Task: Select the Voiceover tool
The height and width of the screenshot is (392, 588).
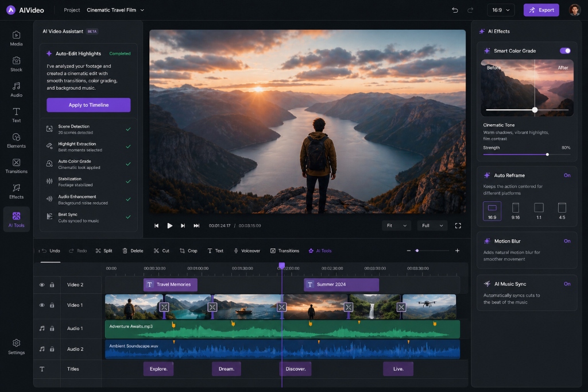Action: click(247, 251)
